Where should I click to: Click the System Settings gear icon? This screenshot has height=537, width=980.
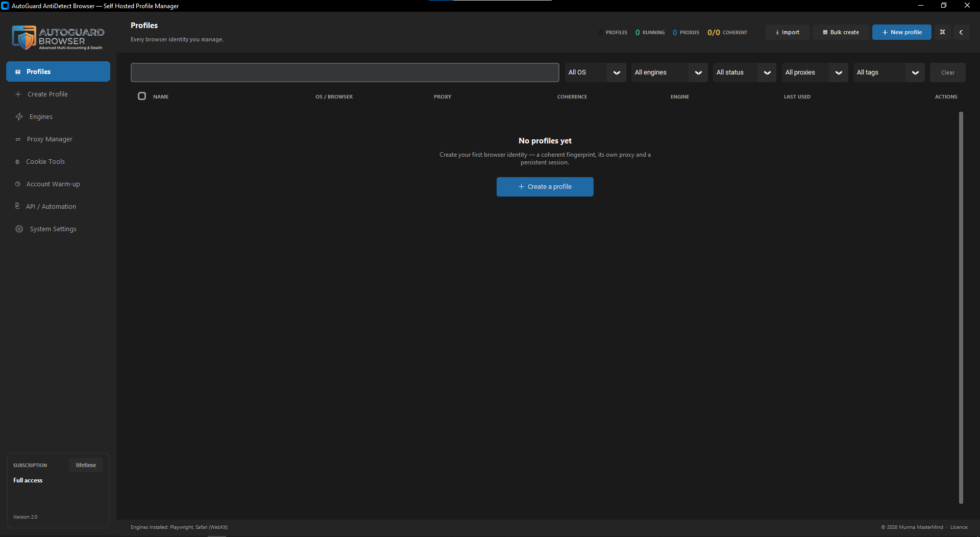[x=19, y=229]
